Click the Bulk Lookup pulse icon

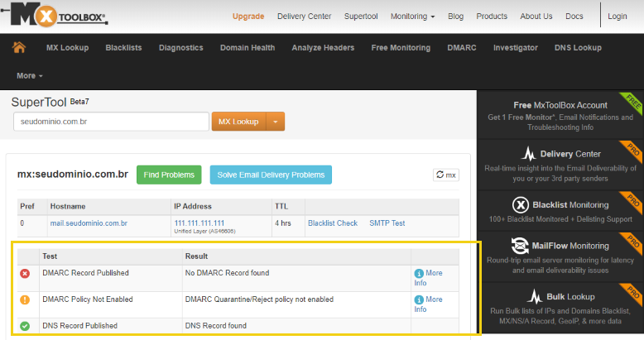coord(535,296)
